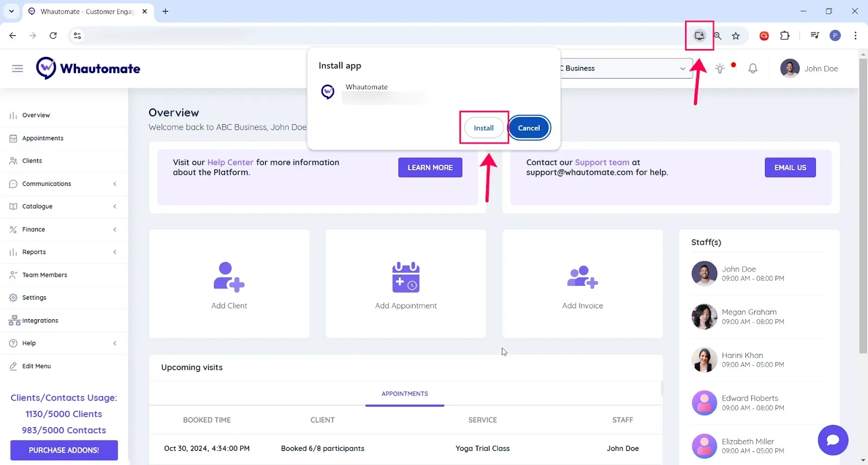Open the browser tab search dropdown arrow
Screen dimensions: 868x465
pyautogui.click(x=11, y=11)
